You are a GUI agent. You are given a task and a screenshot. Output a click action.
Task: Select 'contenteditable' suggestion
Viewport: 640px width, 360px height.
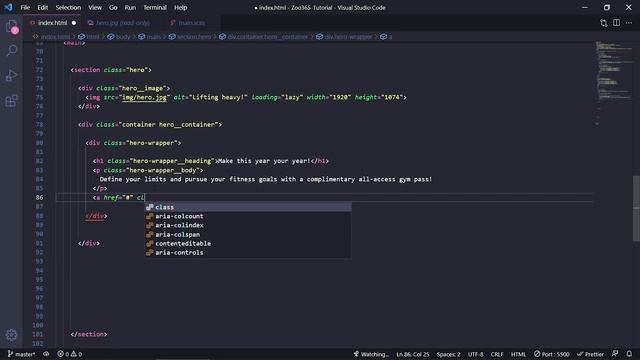pos(248,243)
